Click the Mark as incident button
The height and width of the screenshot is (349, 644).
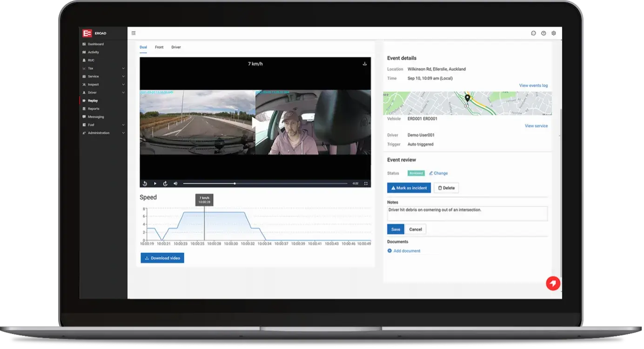(x=409, y=188)
